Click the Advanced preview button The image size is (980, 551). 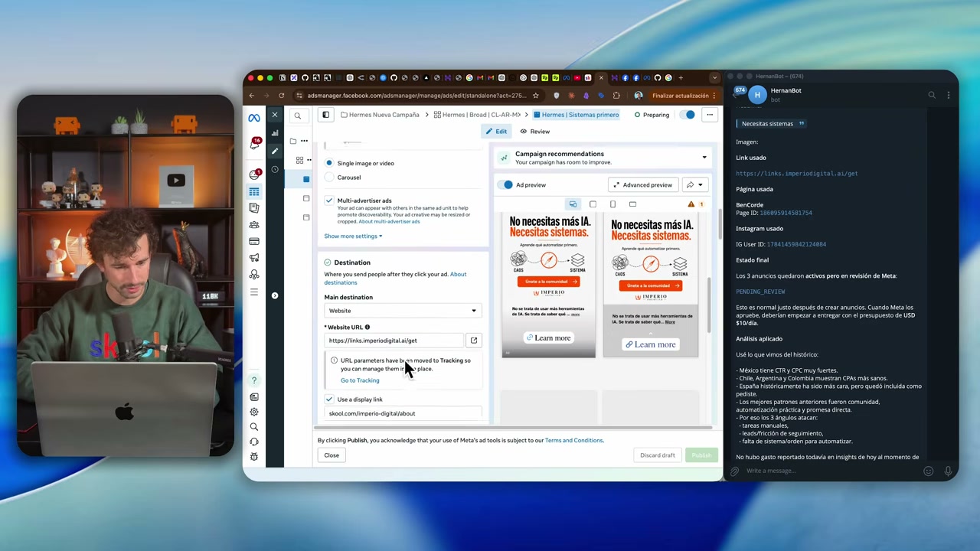[642, 184]
